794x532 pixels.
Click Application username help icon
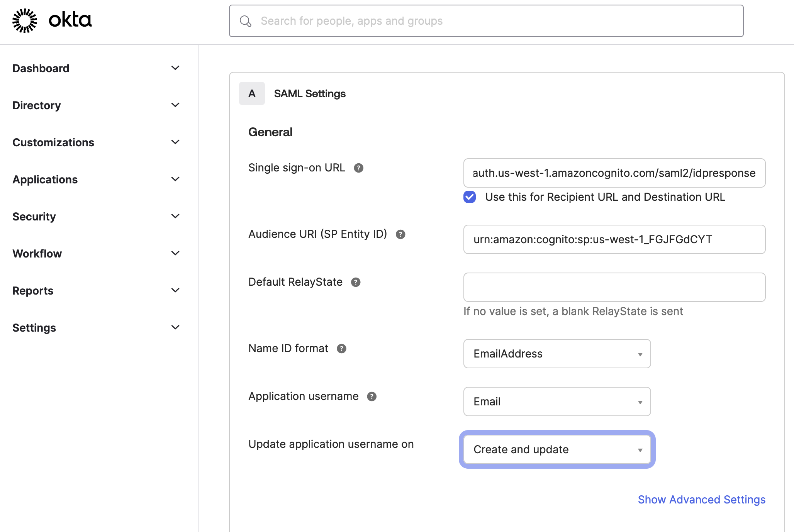pos(372,396)
